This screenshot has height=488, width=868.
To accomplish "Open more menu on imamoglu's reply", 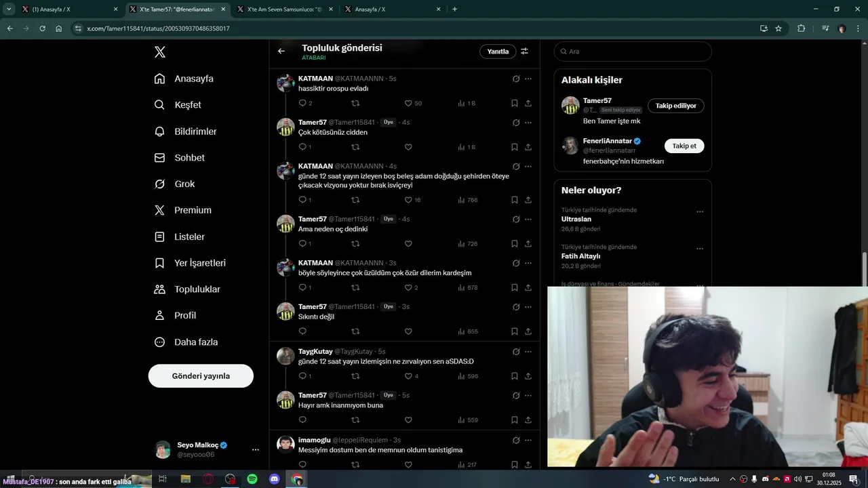I will click(528, 440).
